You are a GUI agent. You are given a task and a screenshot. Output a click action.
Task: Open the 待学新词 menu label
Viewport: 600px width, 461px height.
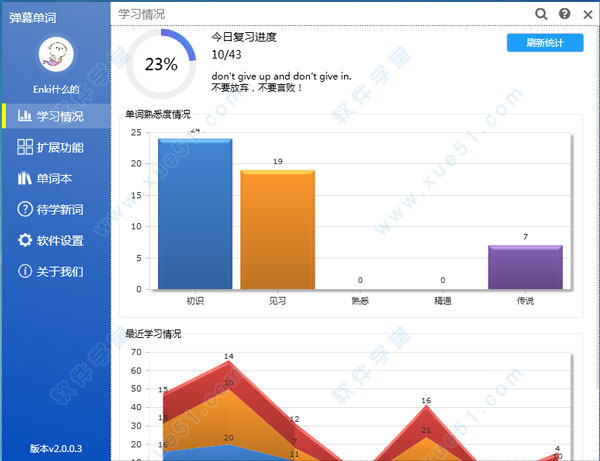click(x=60, y=210)
